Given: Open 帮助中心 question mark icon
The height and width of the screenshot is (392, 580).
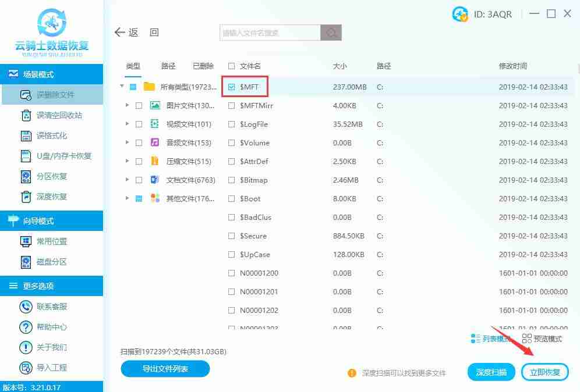Looking at the screenshot, I should click(x=26, y=327).
